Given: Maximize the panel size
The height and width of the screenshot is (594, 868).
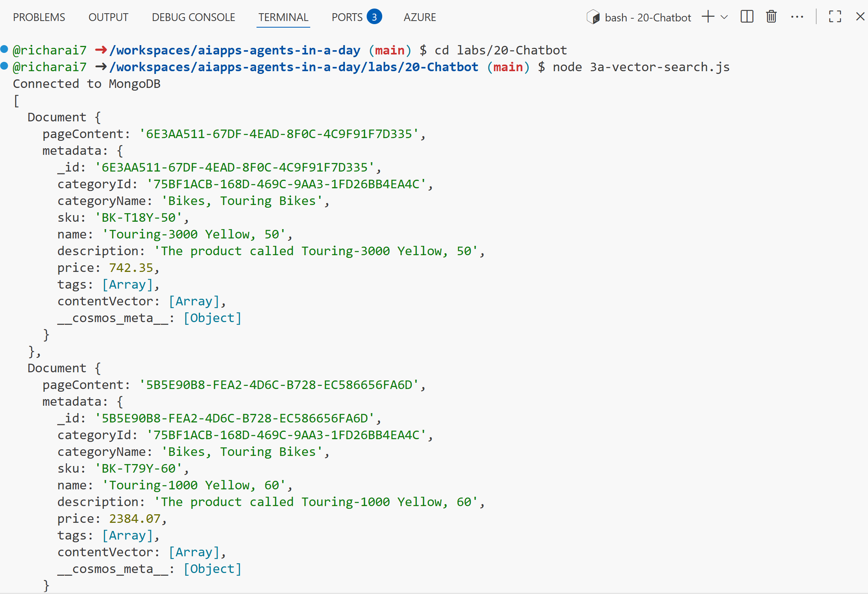Looking at the screenshot, I should click(x=835, y=17).
